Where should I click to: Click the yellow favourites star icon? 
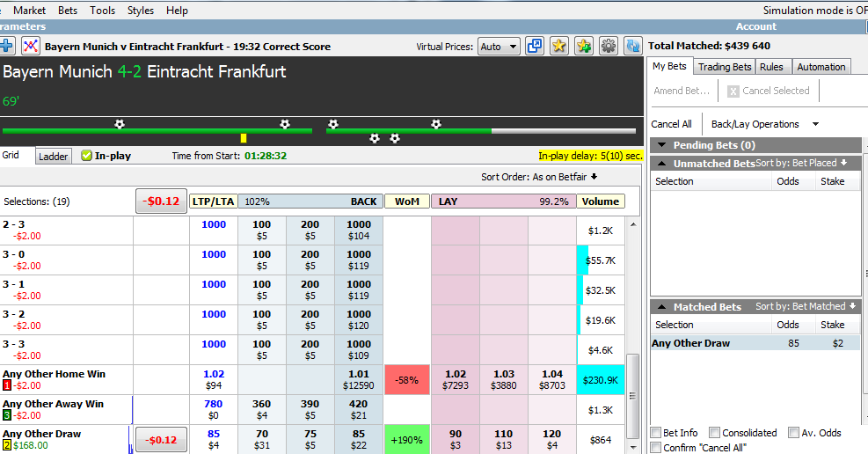click(x=559, y=46)
